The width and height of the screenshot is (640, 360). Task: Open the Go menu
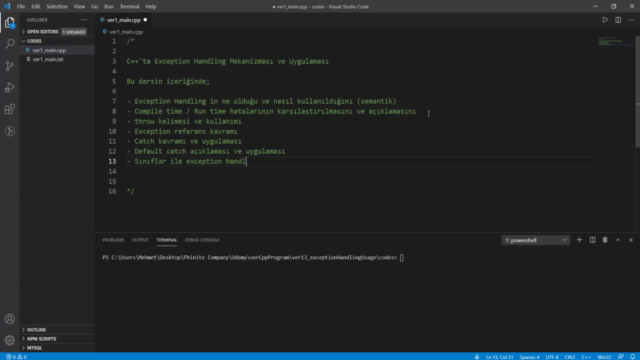pos(95,7)
